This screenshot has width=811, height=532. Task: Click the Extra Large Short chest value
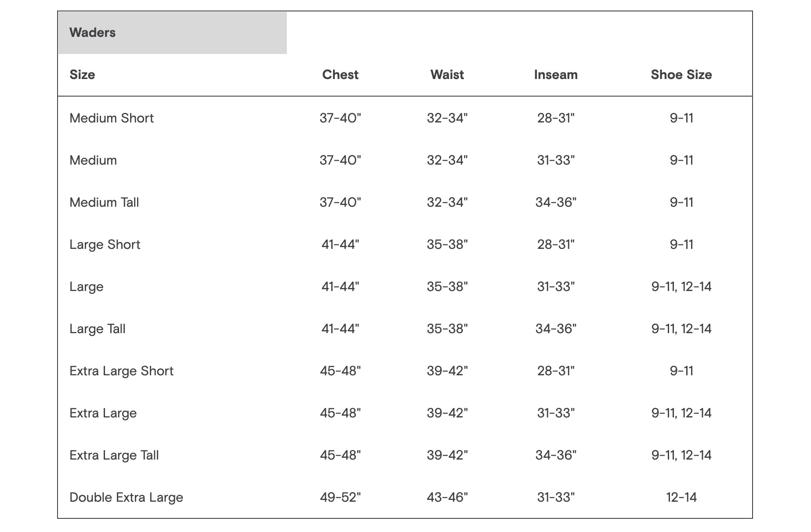(x=340, y=371)
